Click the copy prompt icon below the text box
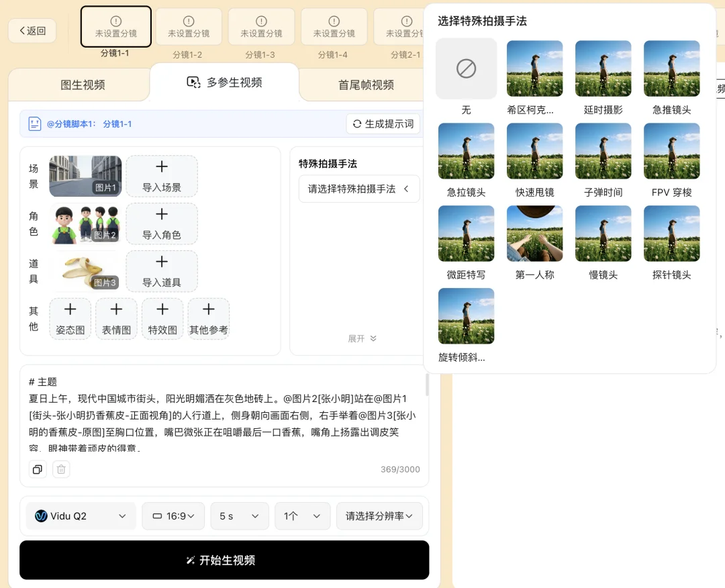Viewport: 725px width, 588px height. (x=37, y=469)
